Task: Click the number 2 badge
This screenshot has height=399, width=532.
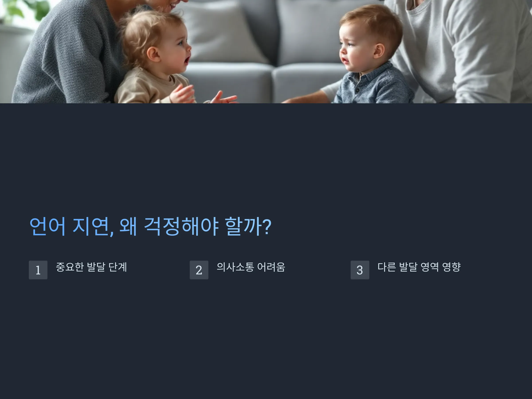Action: (x=199, y=270)
